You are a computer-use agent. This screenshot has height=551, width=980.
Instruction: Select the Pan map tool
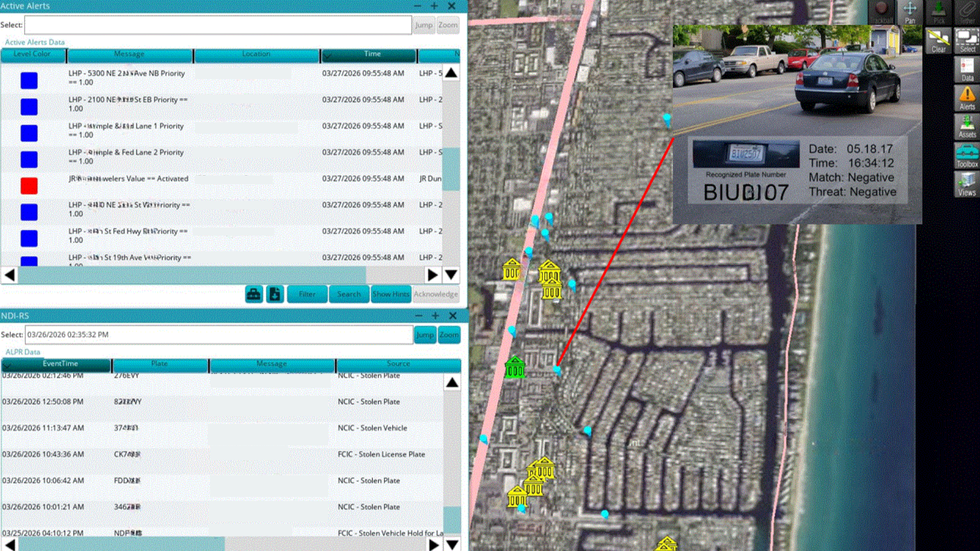pos(910,12)
